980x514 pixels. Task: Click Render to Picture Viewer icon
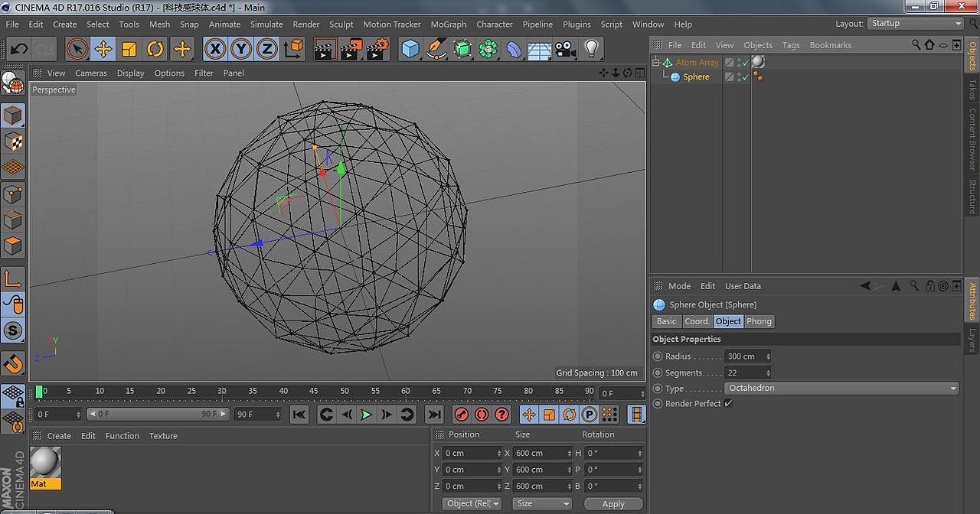(x=349, y=49)
